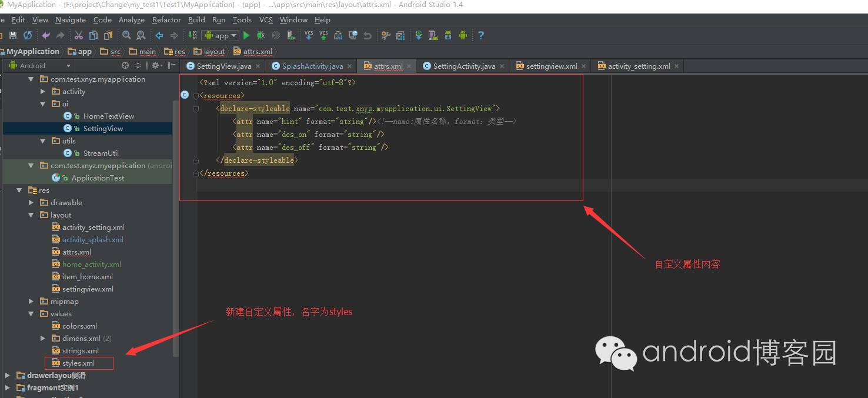Click the Synchronize toolbar icon
This screenshot has height=398, width=868.
[28, 35]
